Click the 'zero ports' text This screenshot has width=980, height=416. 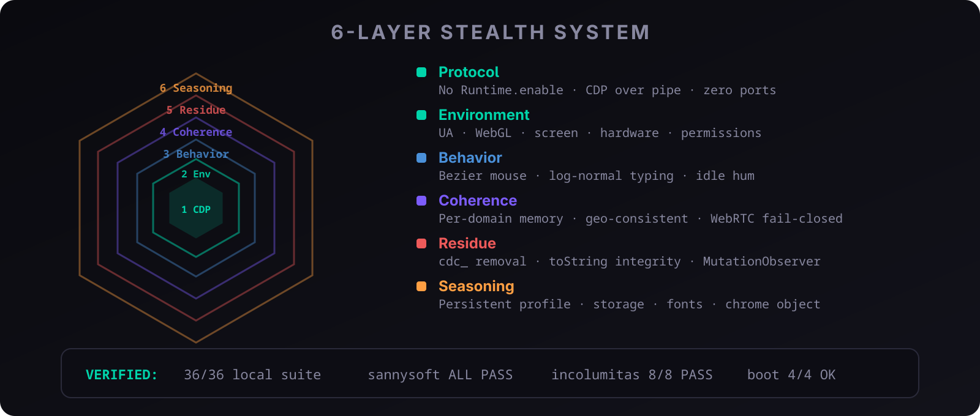click(x=740, y=91)
